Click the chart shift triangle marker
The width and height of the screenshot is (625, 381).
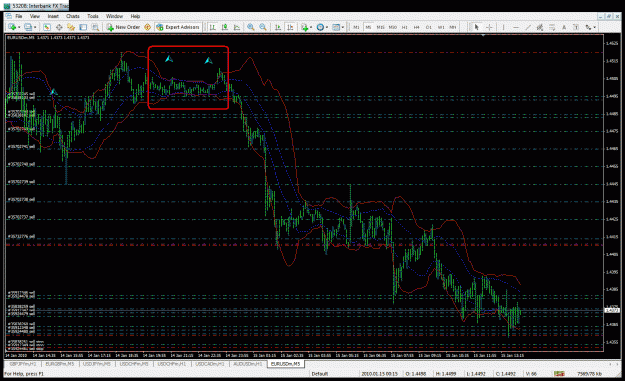click(x=483, y=36)
